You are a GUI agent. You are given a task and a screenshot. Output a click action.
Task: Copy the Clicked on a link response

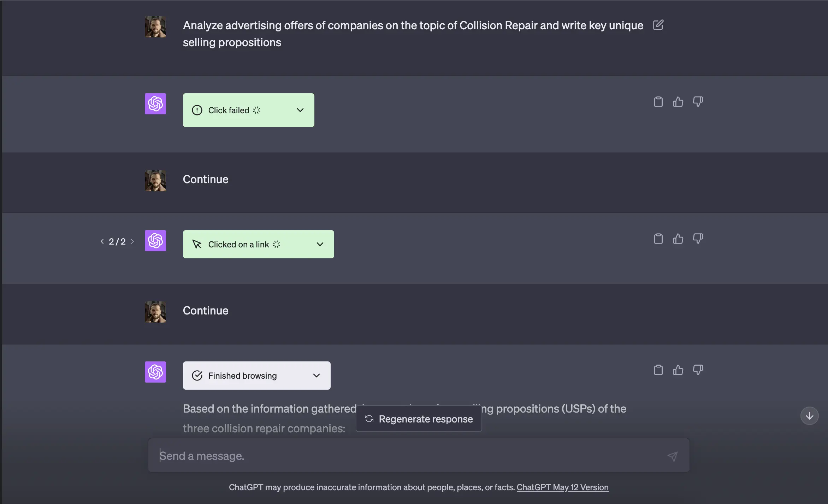[x=658, y=239]
